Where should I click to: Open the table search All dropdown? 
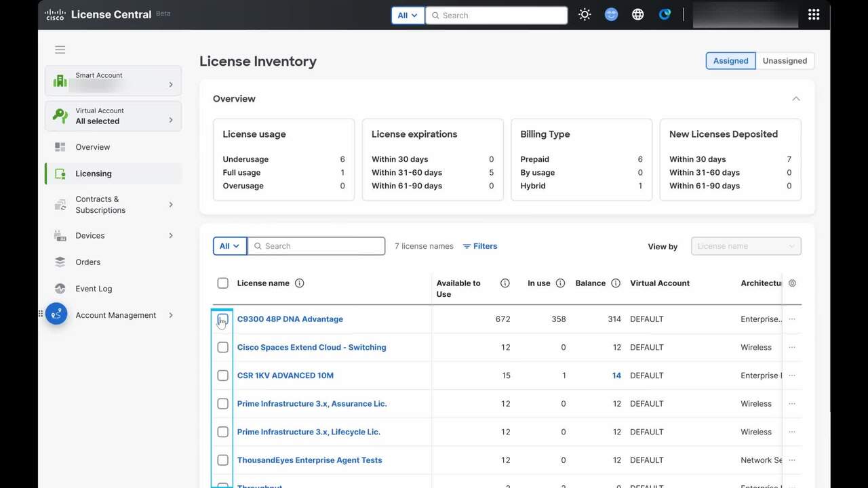point(230,246)
